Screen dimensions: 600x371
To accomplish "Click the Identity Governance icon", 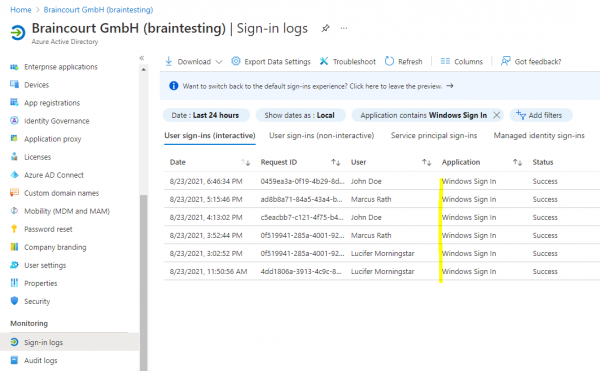I will (14, 120).
